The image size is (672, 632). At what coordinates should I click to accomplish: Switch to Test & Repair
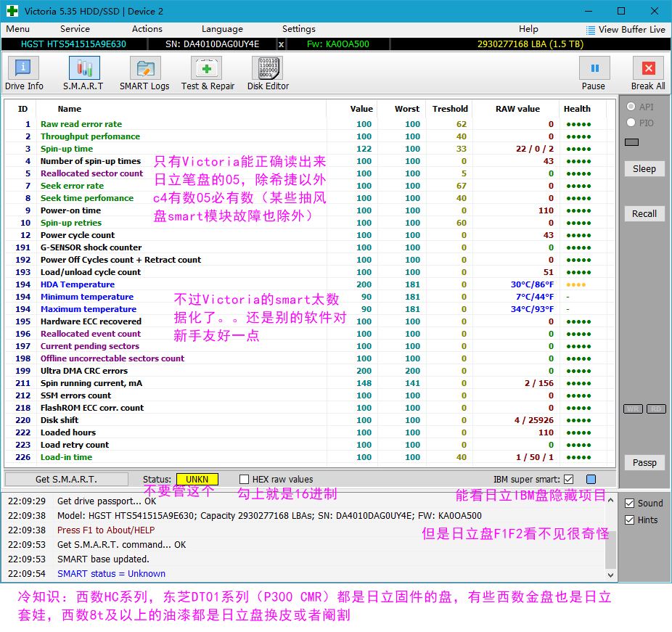tap(208, 73)
